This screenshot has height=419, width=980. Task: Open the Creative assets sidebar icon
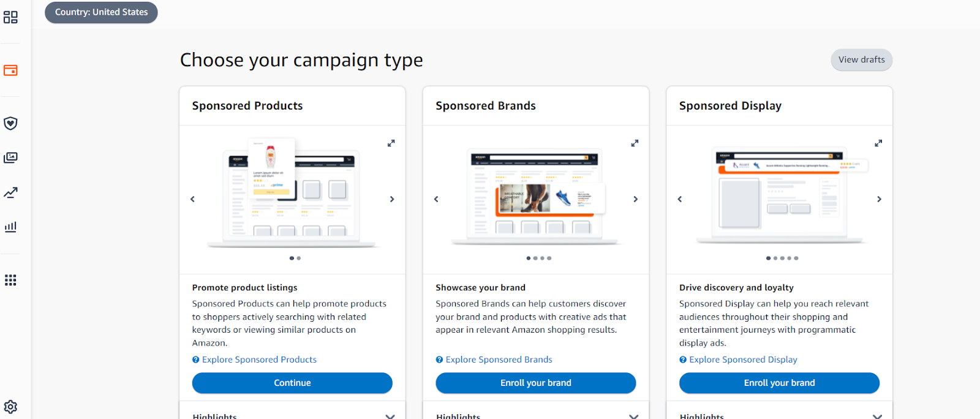(10, 157)
